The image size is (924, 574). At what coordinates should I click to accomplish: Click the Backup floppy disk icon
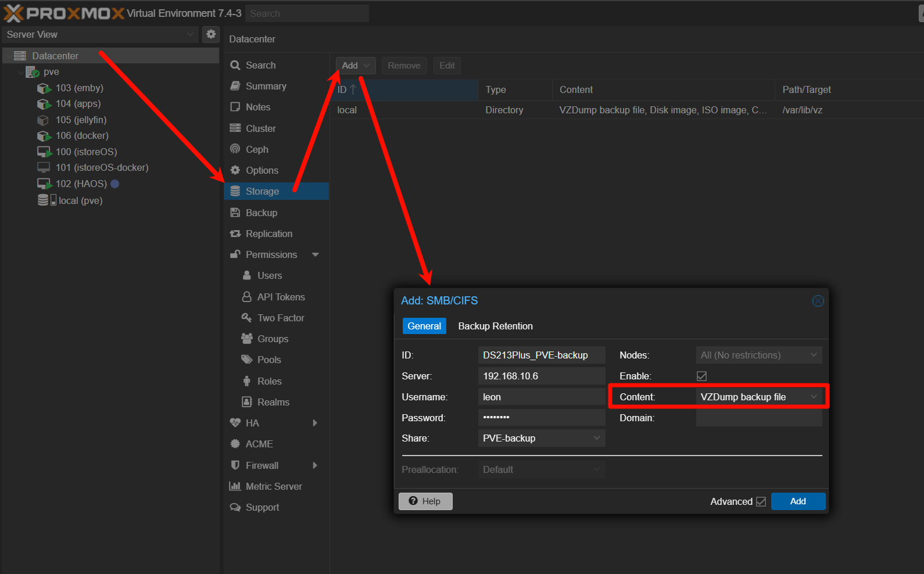click(235, 213)
